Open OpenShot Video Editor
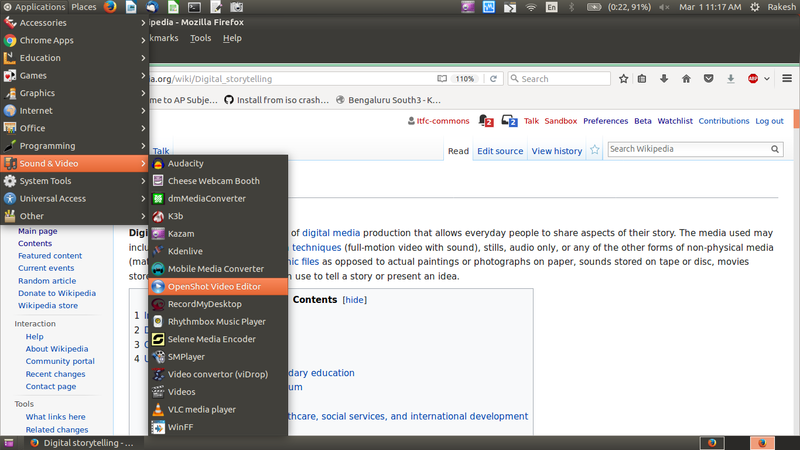 coord(218,286)
